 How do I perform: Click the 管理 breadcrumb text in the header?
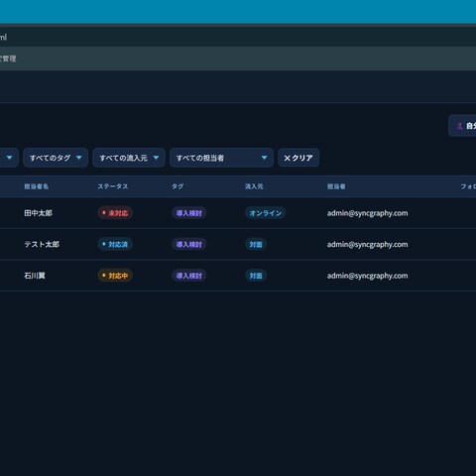(8, 59)
